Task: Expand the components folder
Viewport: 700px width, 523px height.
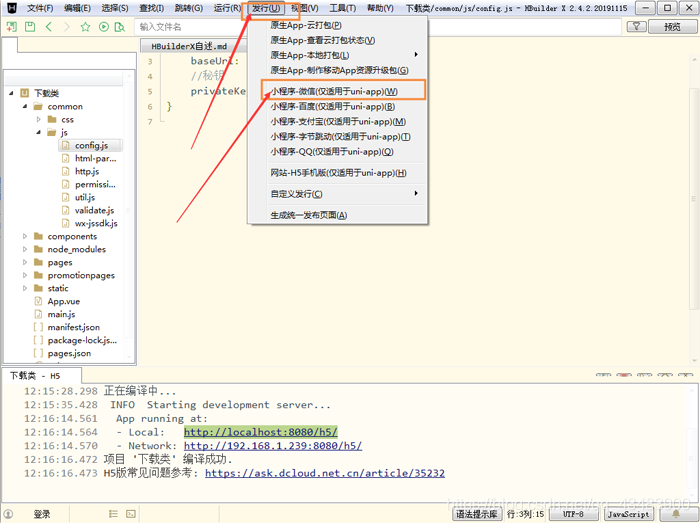Action: click(x=25, y=236)
